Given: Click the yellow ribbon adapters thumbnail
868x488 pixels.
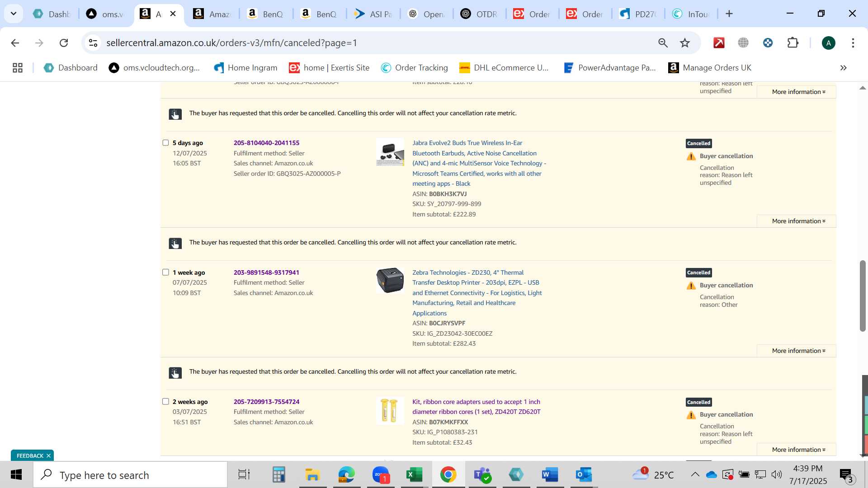Looking at the screenshot, I should (x=390, y=410).
